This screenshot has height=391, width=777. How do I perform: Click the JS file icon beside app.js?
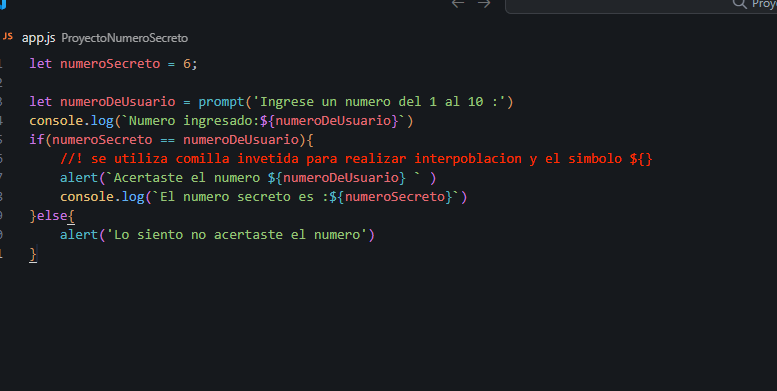click(x=7, y=36)
